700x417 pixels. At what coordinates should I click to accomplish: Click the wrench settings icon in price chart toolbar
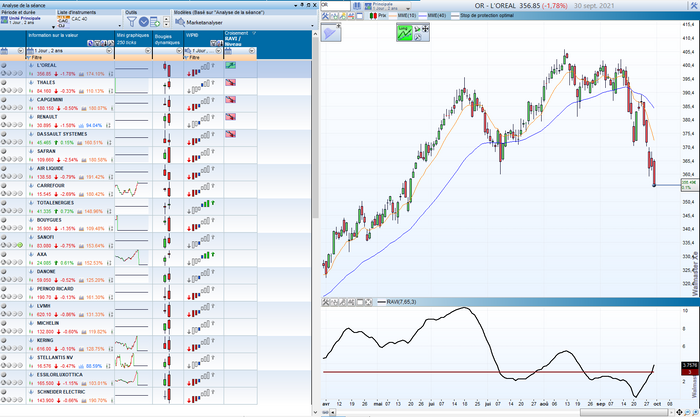[x=325, y=16]
